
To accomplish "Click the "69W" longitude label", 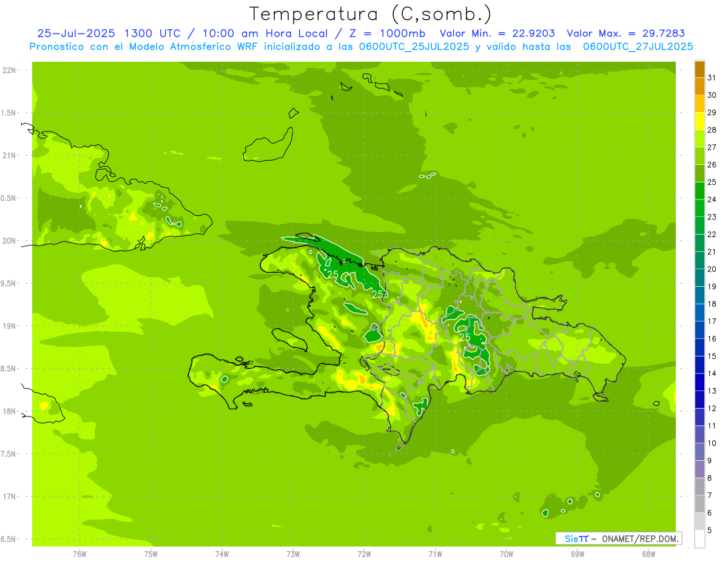I will pos(578,554).
